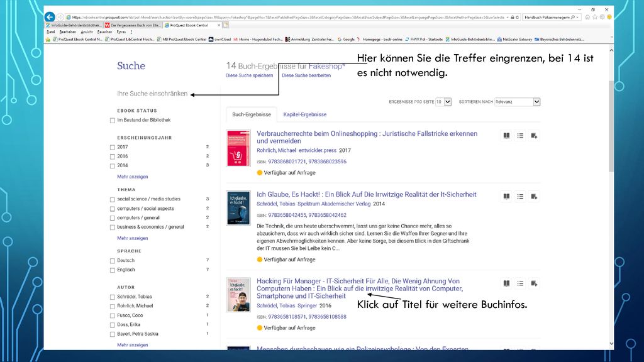Image resolution: width=644 pixels, height=362 pixels.
Task: Check the 2017 publication year filter
Action: click(113, 147)
